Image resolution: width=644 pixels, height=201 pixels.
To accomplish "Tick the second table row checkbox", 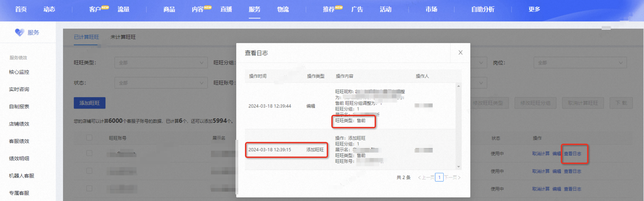I will 89,171.
